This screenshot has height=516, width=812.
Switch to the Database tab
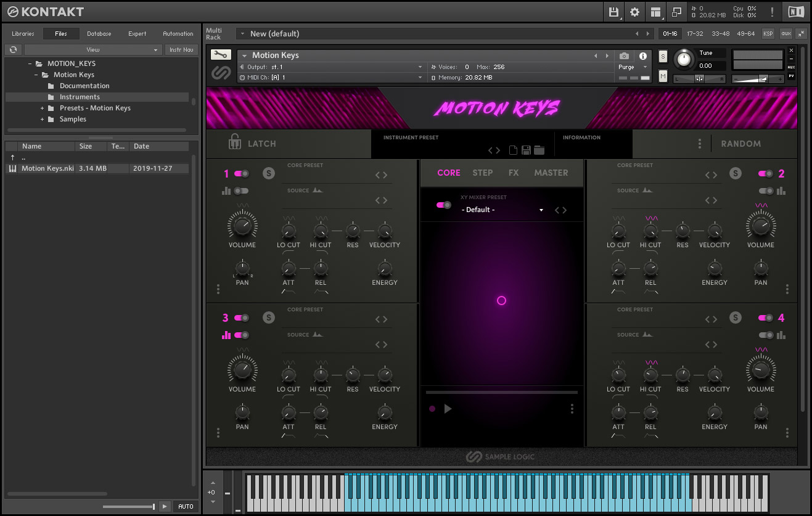point(99,34)
